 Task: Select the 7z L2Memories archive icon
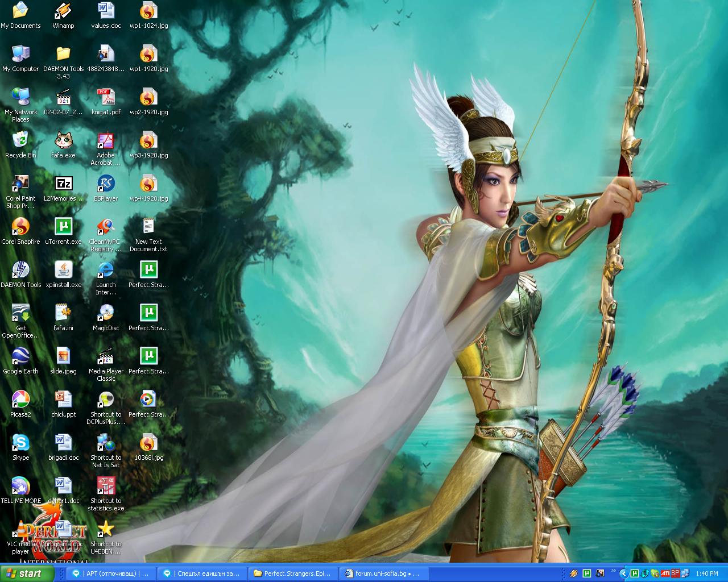63,184
